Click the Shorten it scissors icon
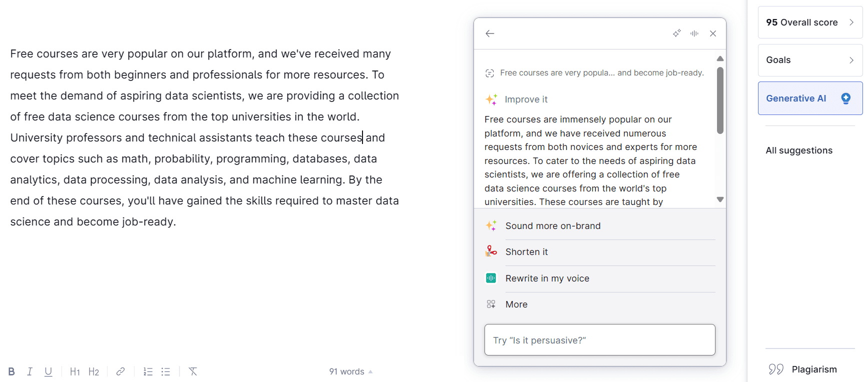868x382 pixels. (491, 251)
